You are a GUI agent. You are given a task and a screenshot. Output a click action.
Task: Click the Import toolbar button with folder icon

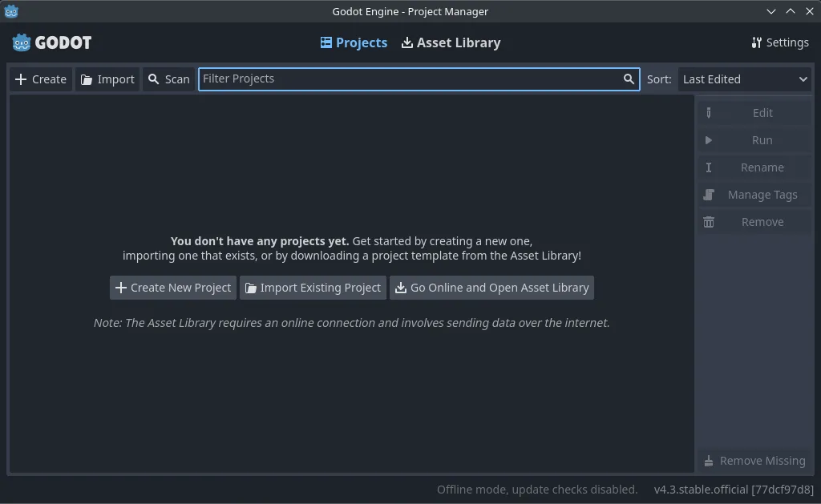coord(107,79)
